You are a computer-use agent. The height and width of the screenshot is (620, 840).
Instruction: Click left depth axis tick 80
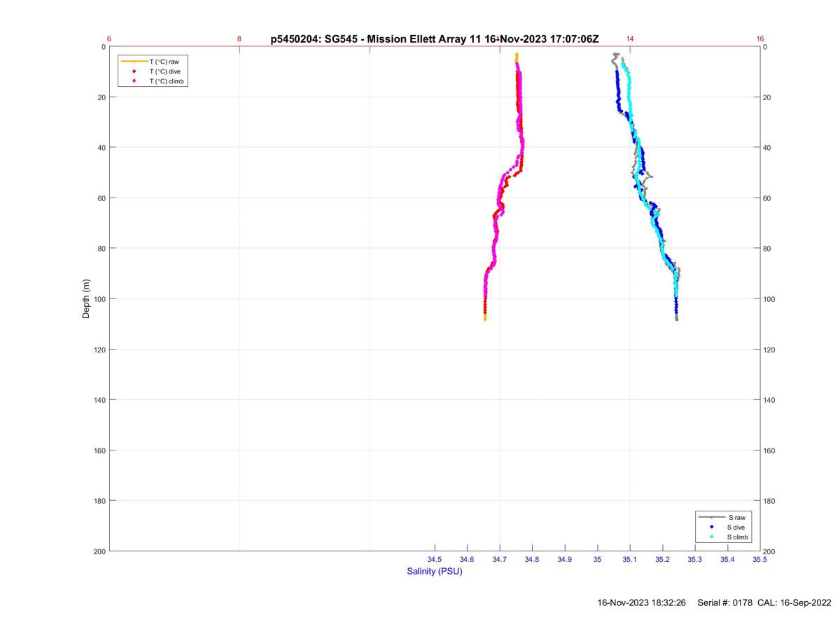101,249
